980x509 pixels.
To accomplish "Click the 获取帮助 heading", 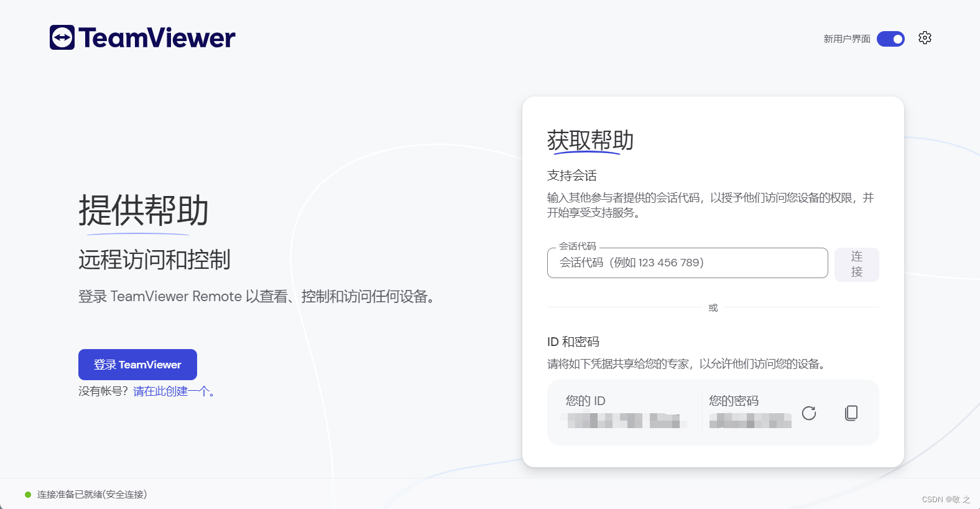I will click(x=590, y=140).
